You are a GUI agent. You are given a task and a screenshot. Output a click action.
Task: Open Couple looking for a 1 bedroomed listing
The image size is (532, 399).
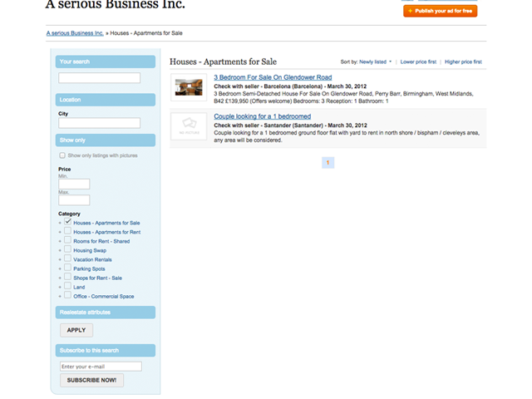tap(262, 116)
